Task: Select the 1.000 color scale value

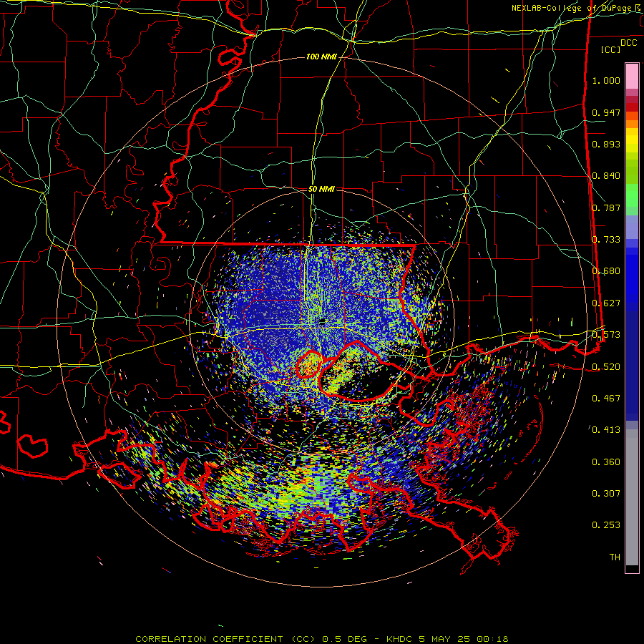Action: pos(606,80)
